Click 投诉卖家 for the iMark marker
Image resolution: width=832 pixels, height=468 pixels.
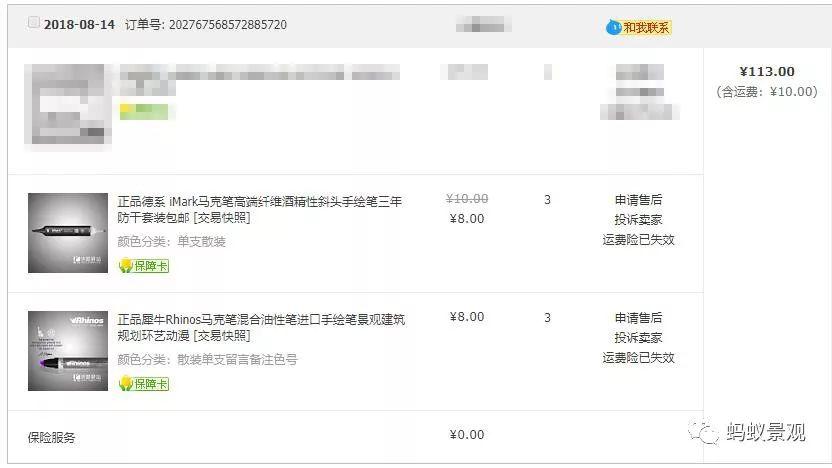point(638,220)
